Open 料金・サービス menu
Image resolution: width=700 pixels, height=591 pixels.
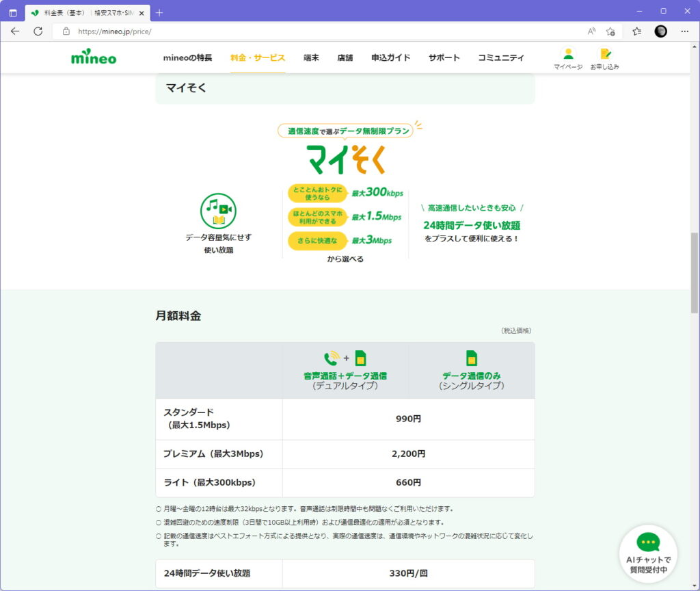pyautogui.click(x=258, y=57)
